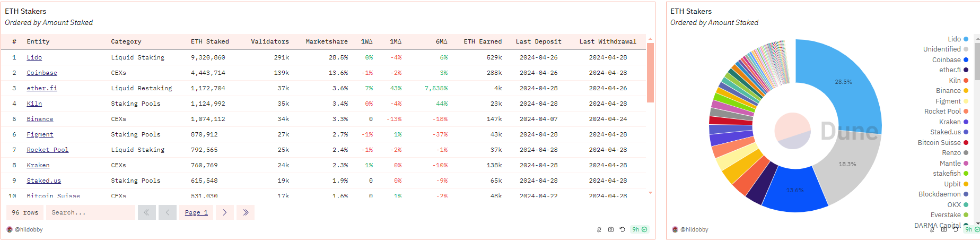Open the ether.fi entity link
Screen dimensions: 980x240
point(42,88)
